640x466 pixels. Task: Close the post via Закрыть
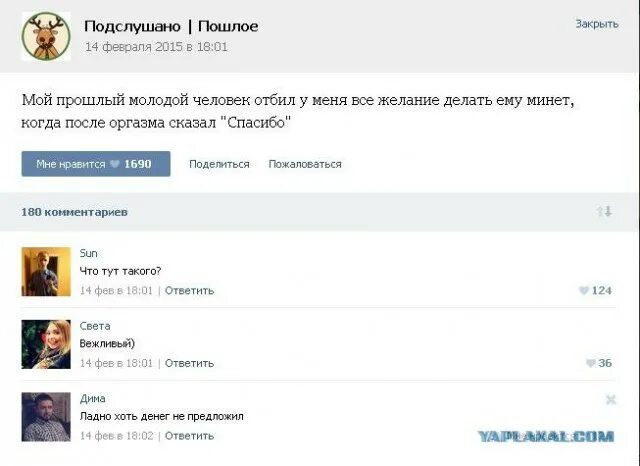(x=596, y=24)
